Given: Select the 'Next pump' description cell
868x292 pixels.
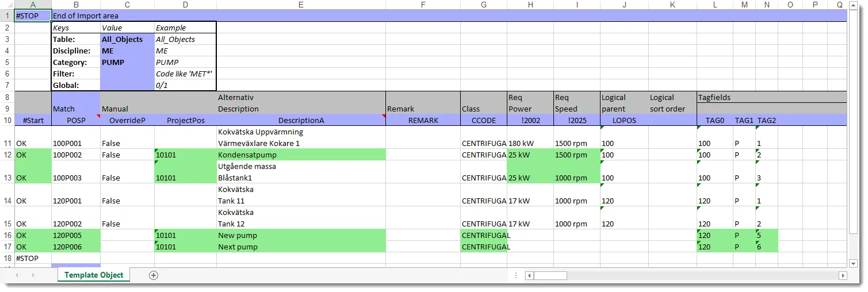Looking at the screenshot, I should point(301,247).
